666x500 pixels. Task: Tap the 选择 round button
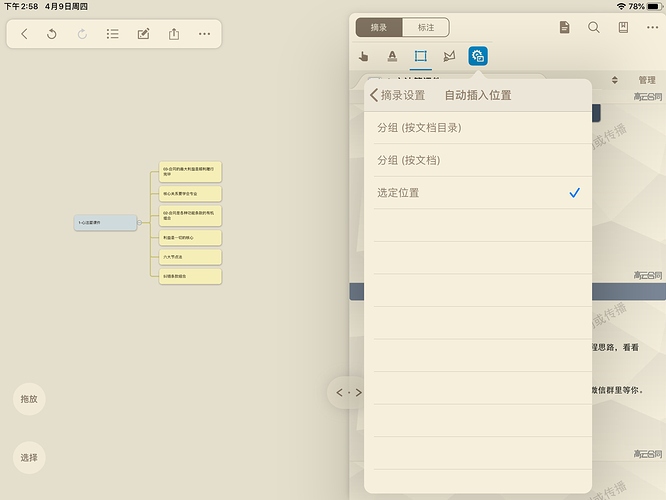click(29, 458)
